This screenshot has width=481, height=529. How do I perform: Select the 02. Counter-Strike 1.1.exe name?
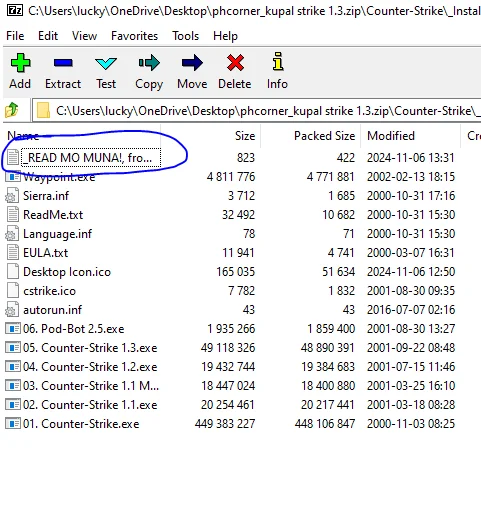[90, 405]
